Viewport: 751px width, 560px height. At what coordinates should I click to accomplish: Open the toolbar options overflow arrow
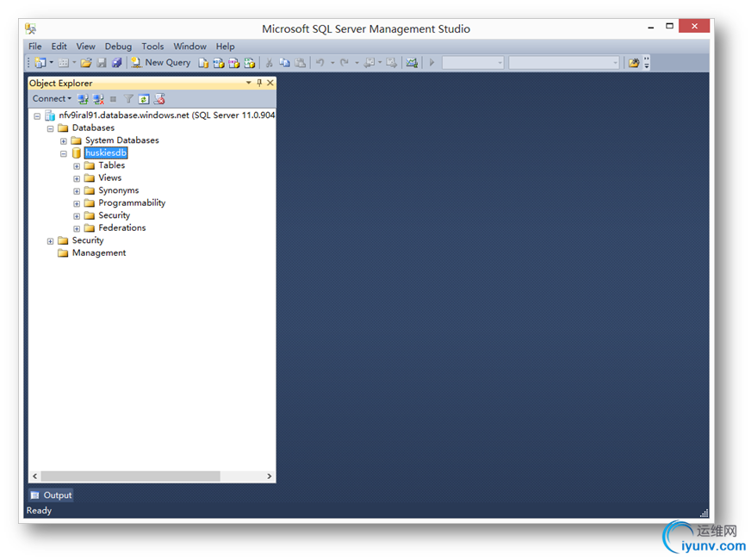[x=647, y=63]
